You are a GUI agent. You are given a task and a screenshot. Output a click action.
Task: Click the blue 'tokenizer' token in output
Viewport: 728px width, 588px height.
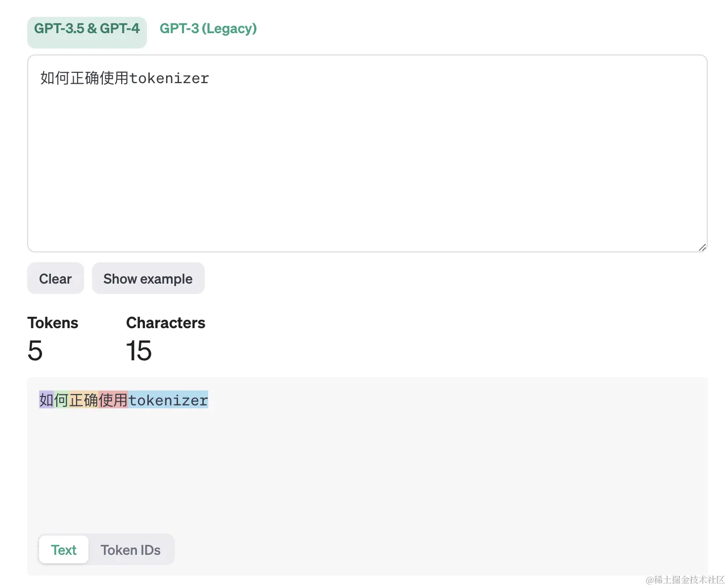coord(168,399)
